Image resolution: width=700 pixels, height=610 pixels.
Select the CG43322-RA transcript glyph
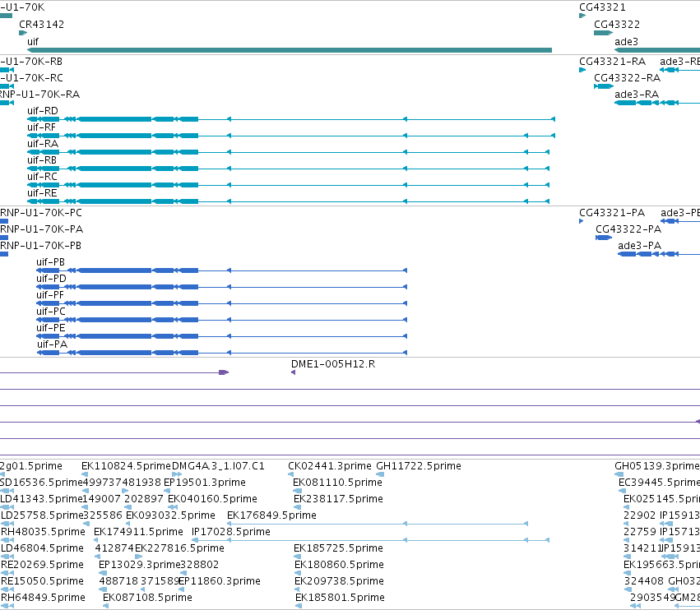tap(604, 86)
